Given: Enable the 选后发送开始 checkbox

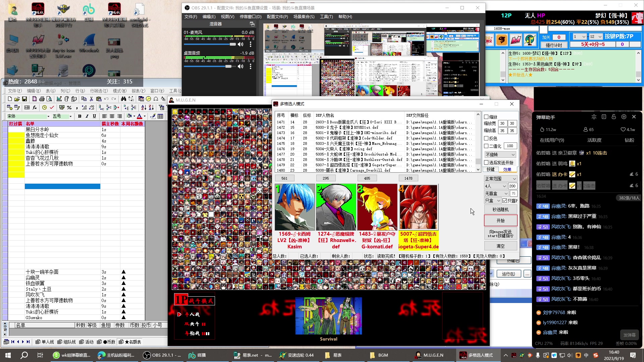Looking at the screenshot, I should pos(486,163).
